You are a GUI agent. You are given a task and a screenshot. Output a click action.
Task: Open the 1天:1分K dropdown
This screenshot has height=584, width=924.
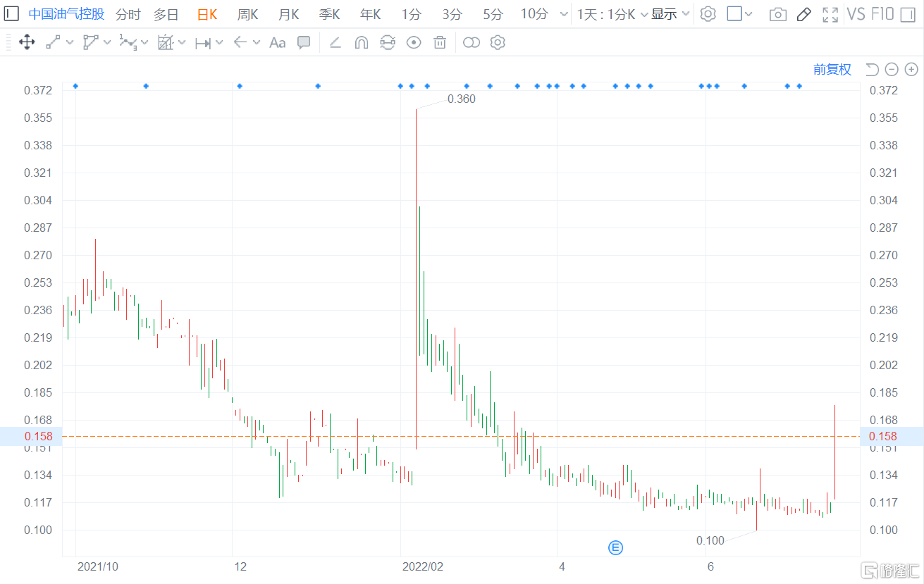tap(612, 14)
